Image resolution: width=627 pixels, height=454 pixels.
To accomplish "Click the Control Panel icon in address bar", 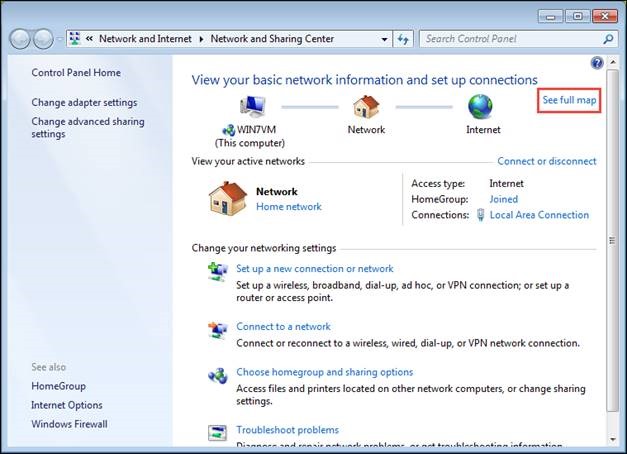I will tap(75, 39).
